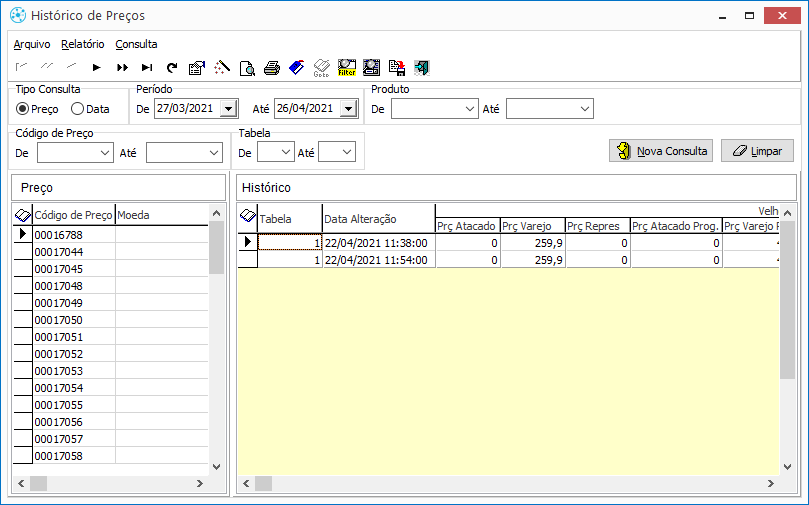Click the Código de Preço column header

74,215
